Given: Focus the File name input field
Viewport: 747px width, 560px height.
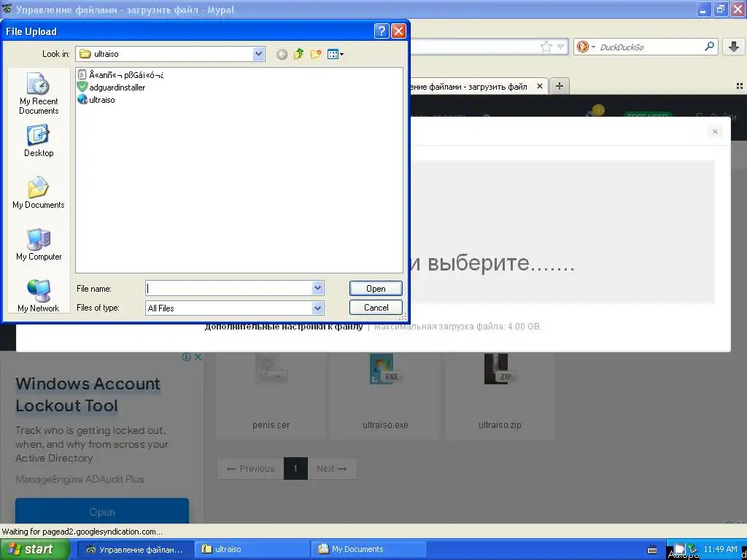Looking at the screenshot, I should click(228, 288).
